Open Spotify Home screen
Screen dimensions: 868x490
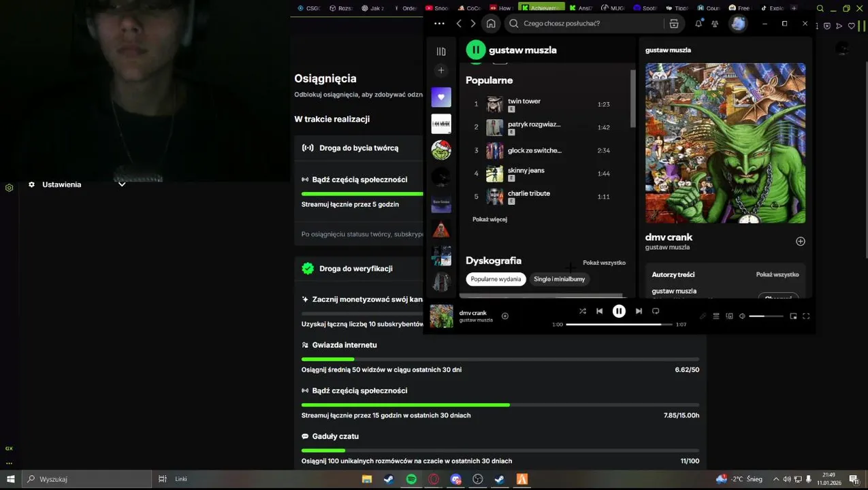point(491,23)
